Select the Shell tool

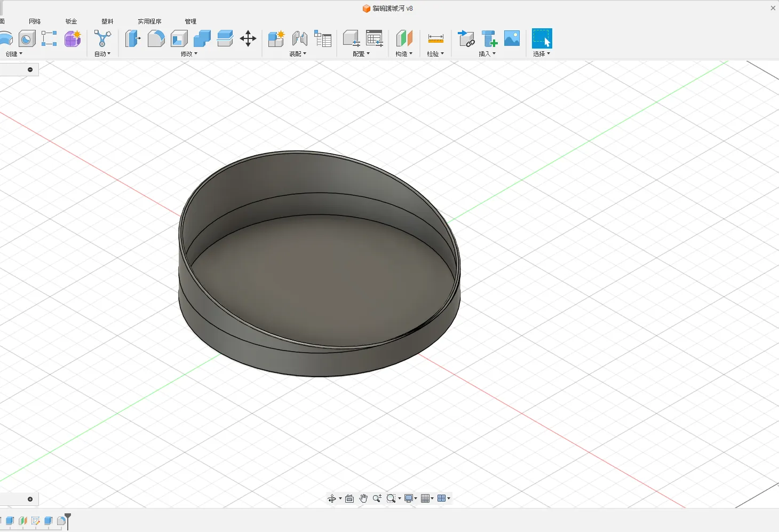coord(179,38)
